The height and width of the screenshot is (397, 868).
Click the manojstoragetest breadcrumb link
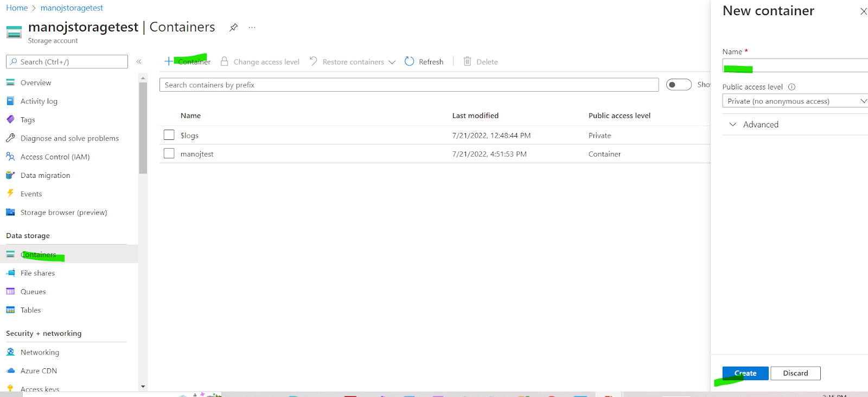(x=72, y=8)
